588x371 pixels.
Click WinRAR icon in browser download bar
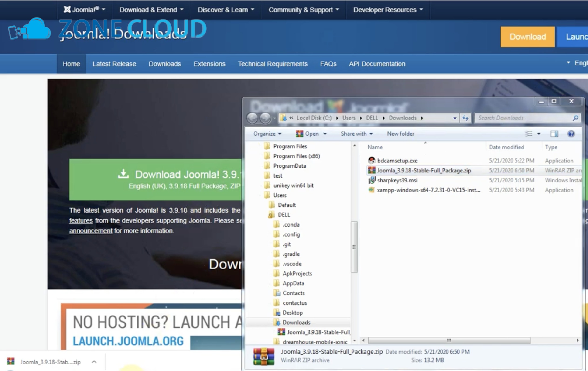11,361
